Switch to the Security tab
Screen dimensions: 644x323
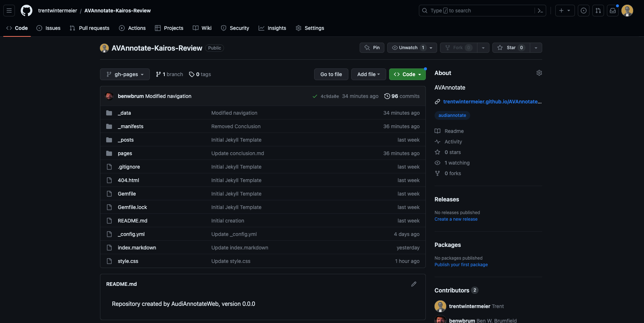click(235, 28)
